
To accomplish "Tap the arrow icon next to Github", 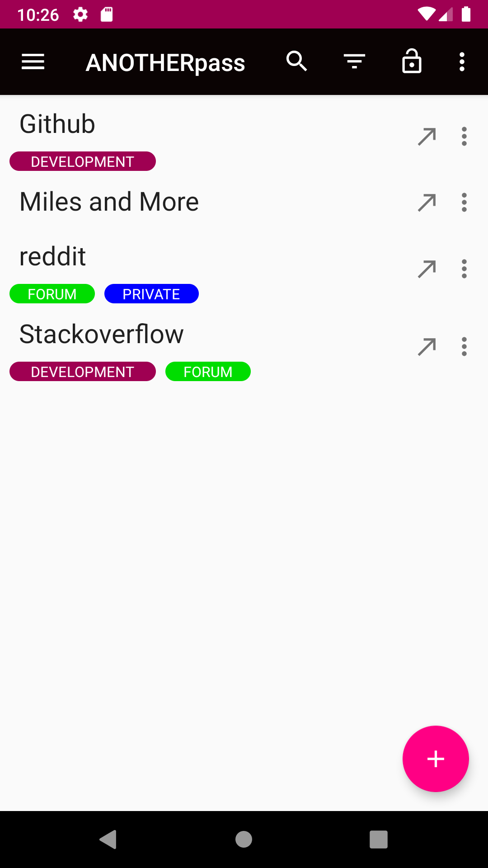I will [x=427, y=137].
